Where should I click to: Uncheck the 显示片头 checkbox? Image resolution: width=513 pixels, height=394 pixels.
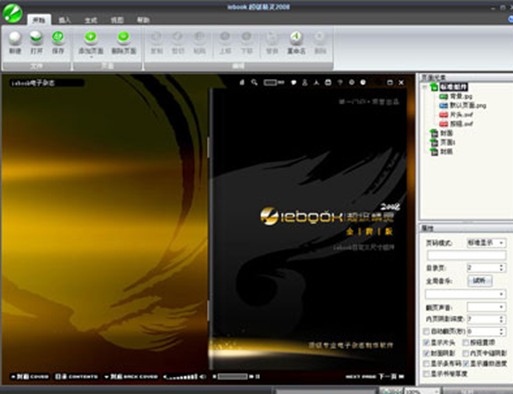[x=426, y=342]
